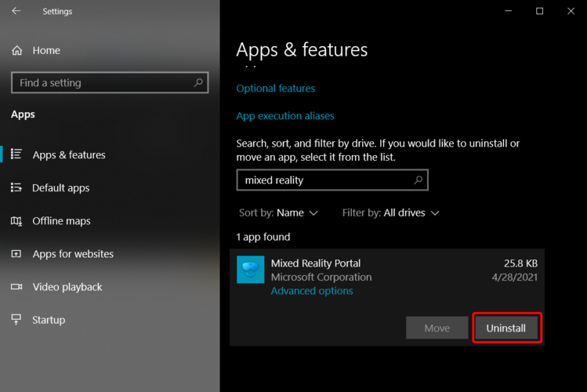Click the Uninstall button
This screenshot has height=392, width=587.
pyautogui.click(x=506, y=328)
